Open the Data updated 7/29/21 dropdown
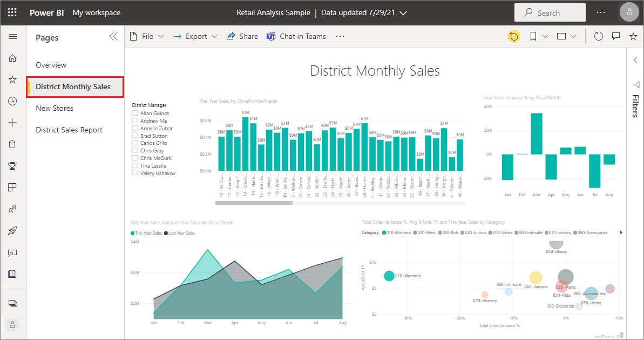This screenshot has width=644, height=340. coord(364,12)
